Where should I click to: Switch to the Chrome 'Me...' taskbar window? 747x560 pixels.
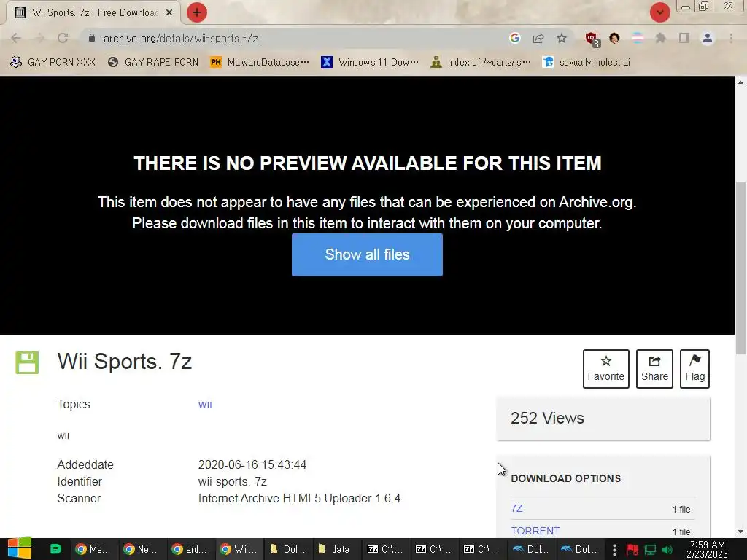coord(93,549)
